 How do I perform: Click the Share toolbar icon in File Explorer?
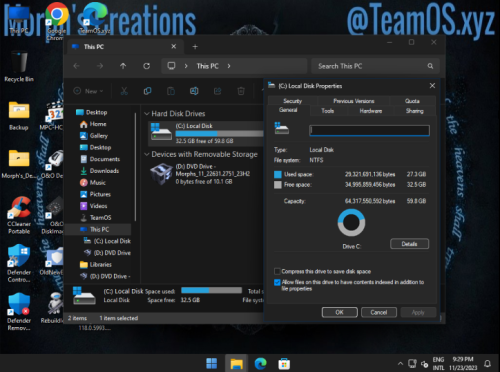(217, 91)
